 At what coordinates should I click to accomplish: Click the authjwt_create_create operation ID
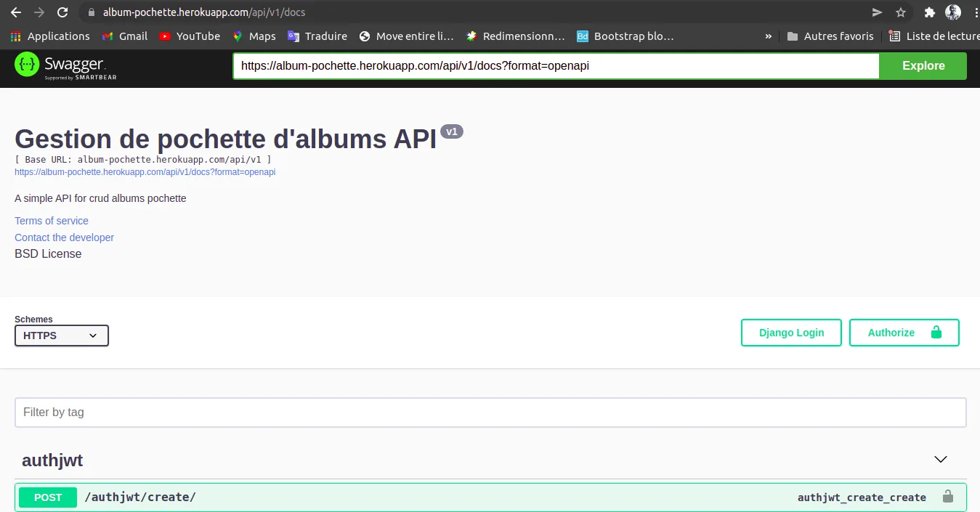(x=862, y=497)
